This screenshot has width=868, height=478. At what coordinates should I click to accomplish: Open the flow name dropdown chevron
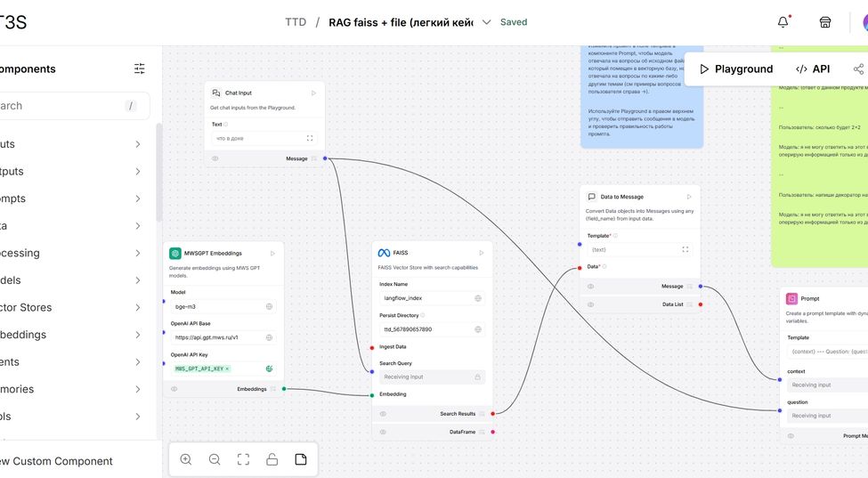486,22
